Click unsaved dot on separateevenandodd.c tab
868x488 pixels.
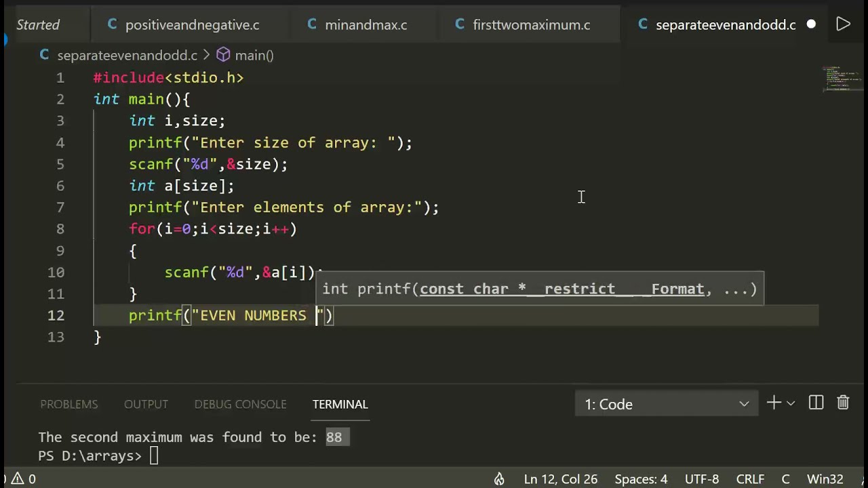[x=811, y=24]
